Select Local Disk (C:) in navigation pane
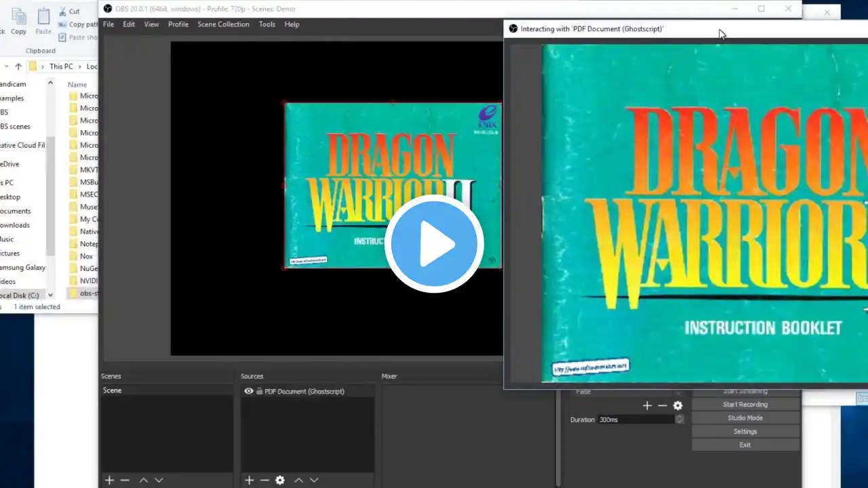Viewport: 868px width, 488px height. [x=22, y=296]
